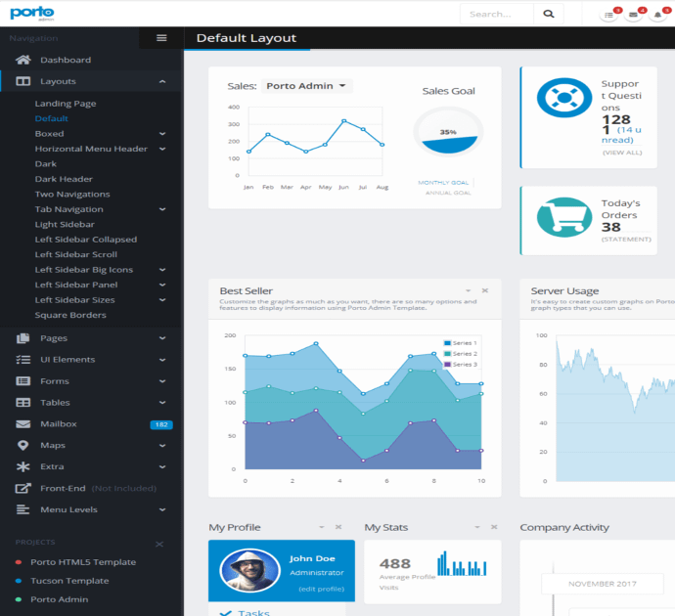Click the edit profile link
This screenshot has width=675, height=616.
point(321,589)
